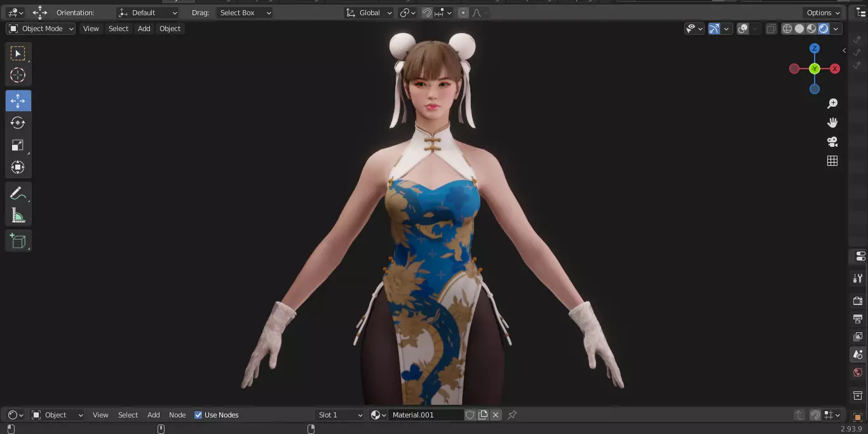
Task: Open the 3D viewport Add menu
Action: coord(144,29)
